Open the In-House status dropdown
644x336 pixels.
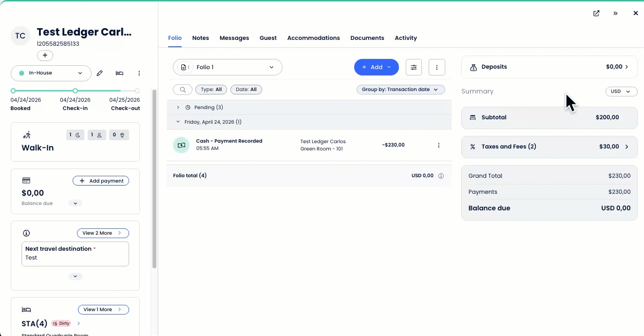[x=51, y=73]
